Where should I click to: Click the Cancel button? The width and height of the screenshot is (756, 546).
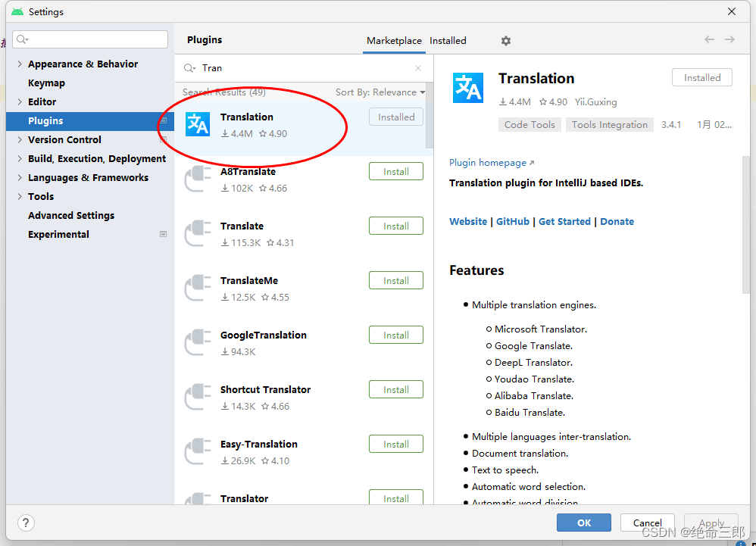[647, 523]
